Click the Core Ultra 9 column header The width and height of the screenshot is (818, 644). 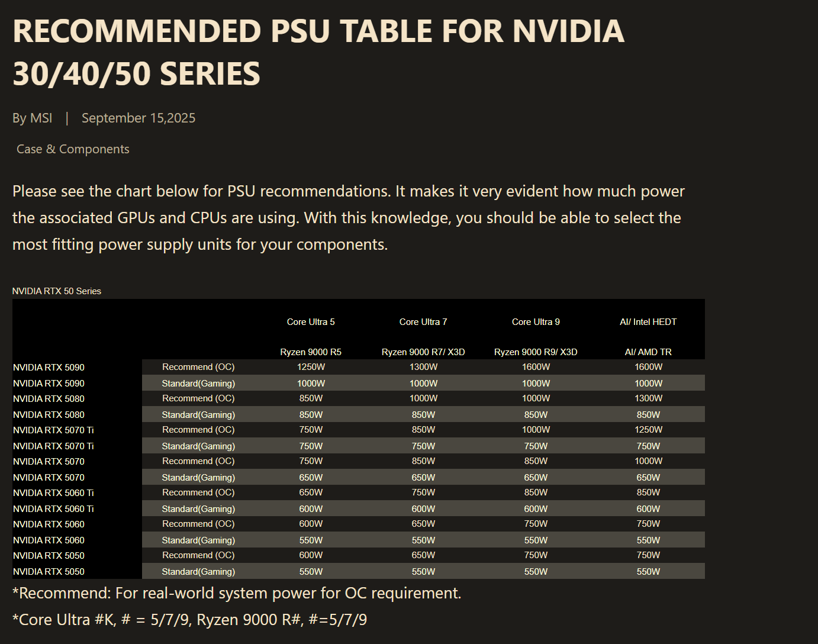[536, 322]
